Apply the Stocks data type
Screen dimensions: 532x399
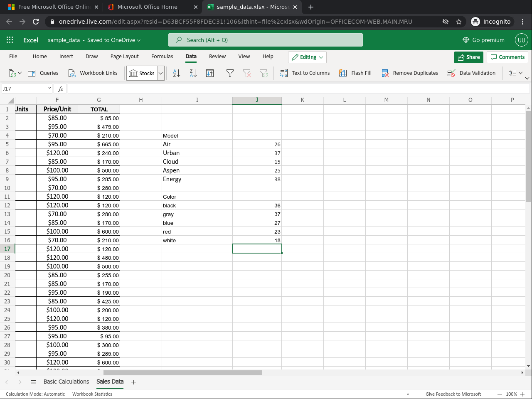coord(142,73)
